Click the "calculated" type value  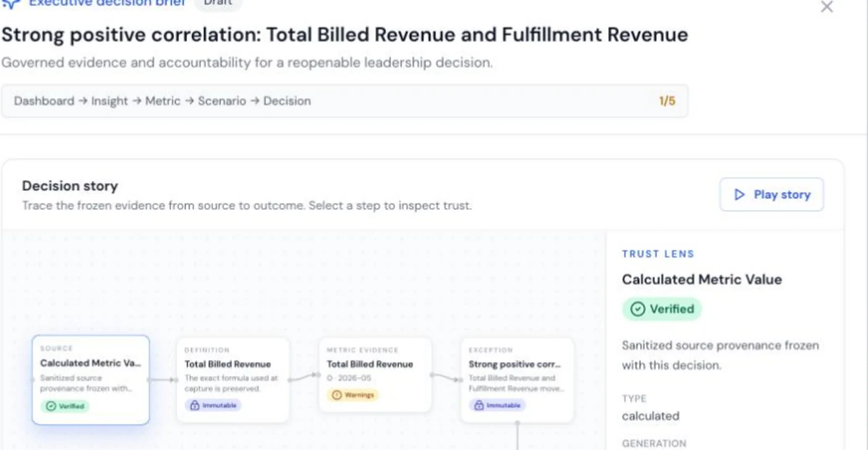[650, 416]
